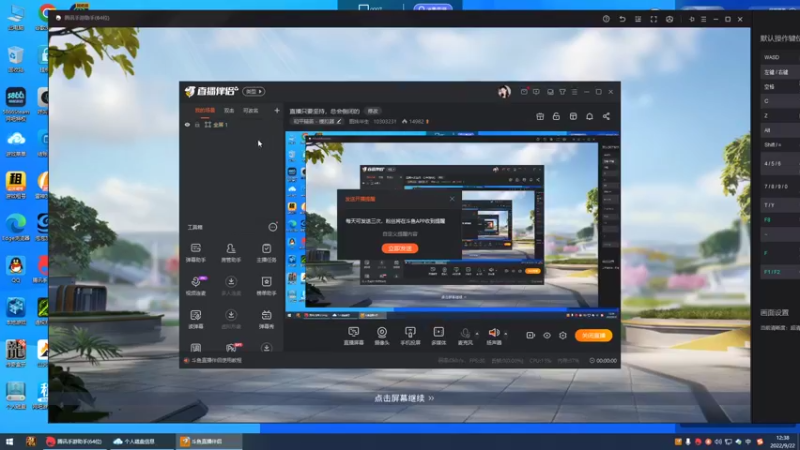This screenshot has width=800, height=450.
Task: Click the room number 10303231 text
Action: pyautogui.click(x=385, y=121)
